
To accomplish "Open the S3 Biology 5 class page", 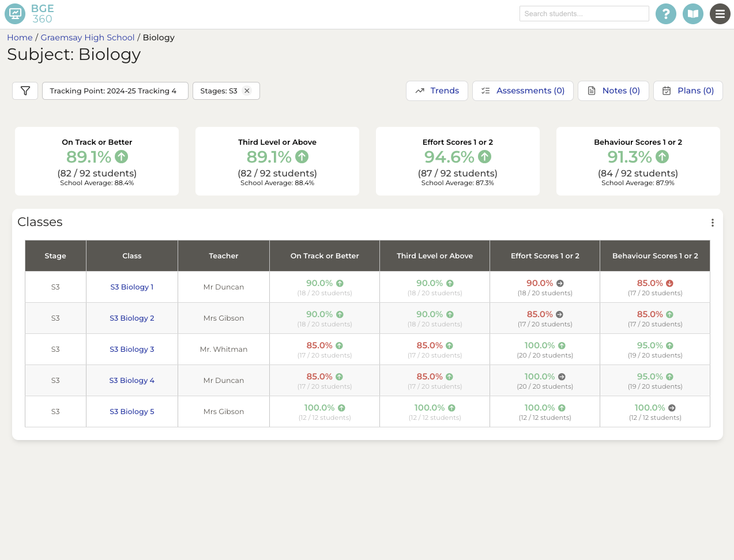I will pos(131,411).
